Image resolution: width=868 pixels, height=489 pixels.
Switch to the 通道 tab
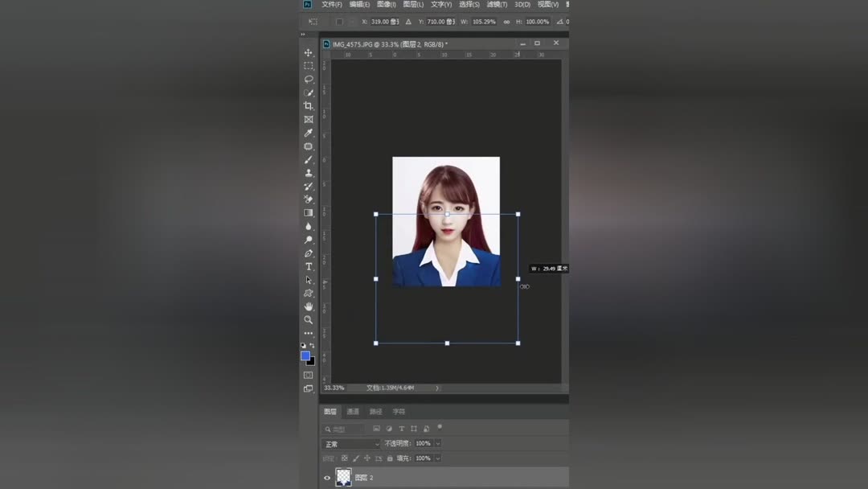352,412
